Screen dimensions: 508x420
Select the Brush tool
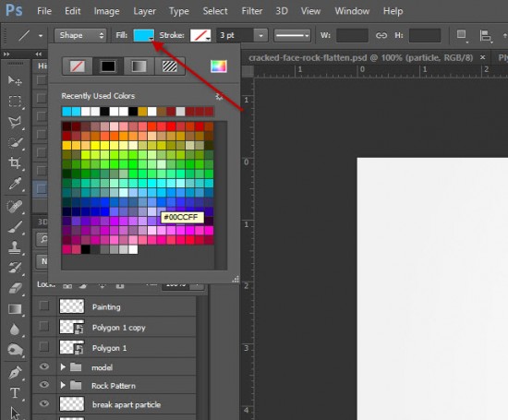coord(15,227)
